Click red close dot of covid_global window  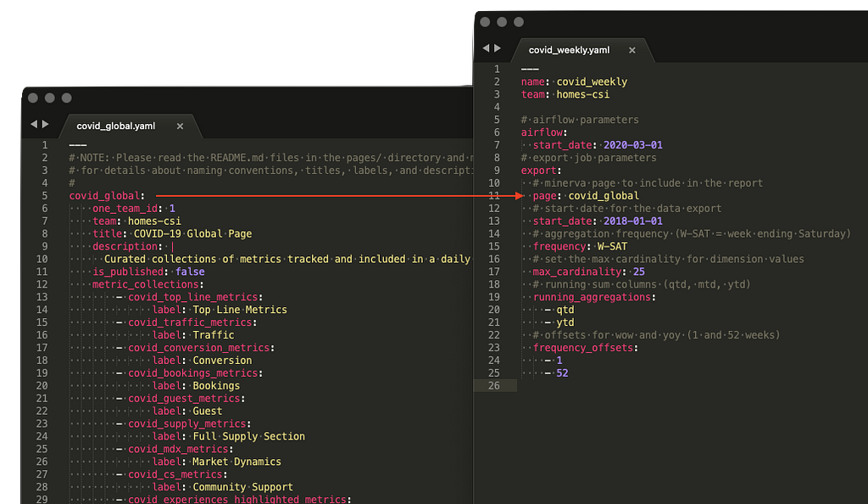pyautogui.click(x=33, y=98)
